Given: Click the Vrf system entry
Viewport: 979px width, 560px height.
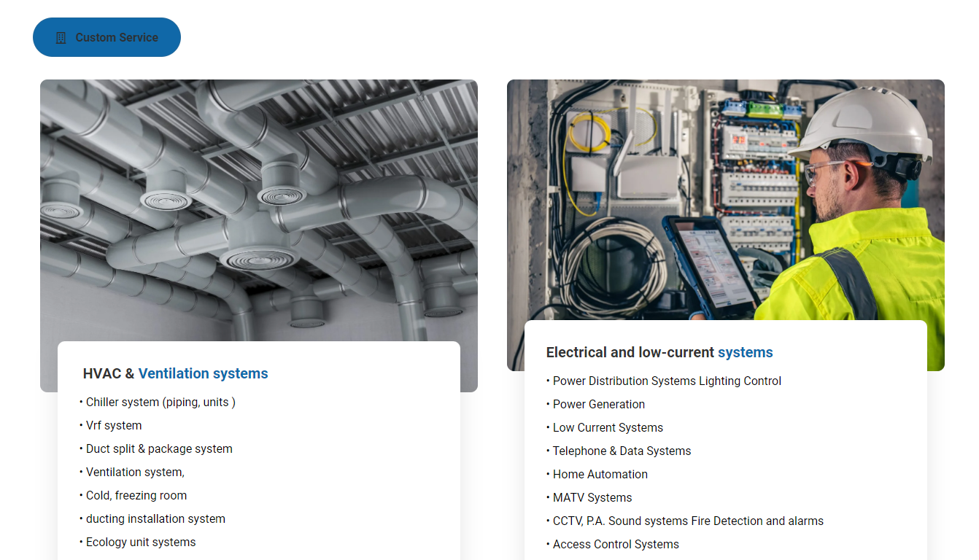Looking at the screenshot, I should coord(114,425).
